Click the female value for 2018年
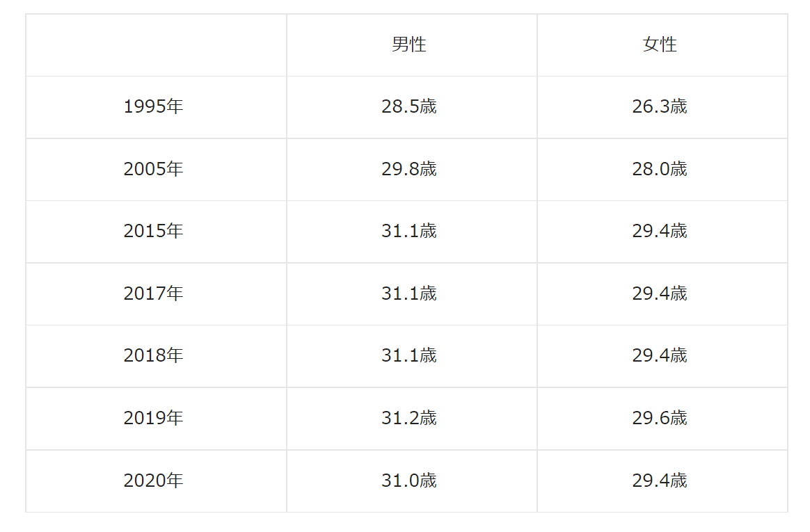Viewport: 810px width, 532px height. point(660,355)
